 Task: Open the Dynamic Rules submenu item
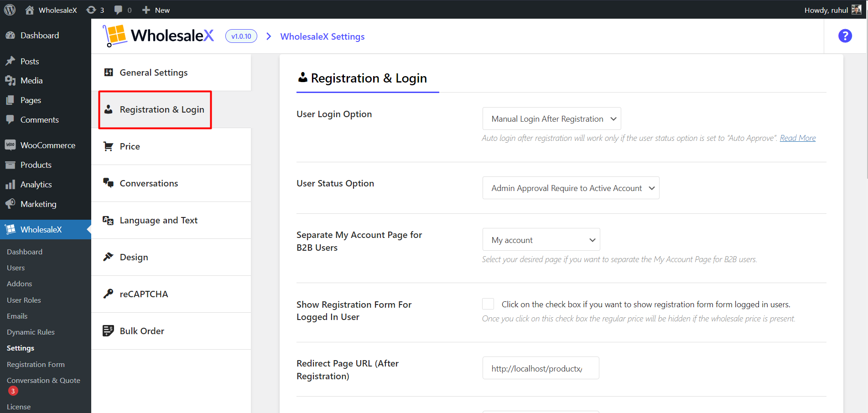click(x=31, y=332)
